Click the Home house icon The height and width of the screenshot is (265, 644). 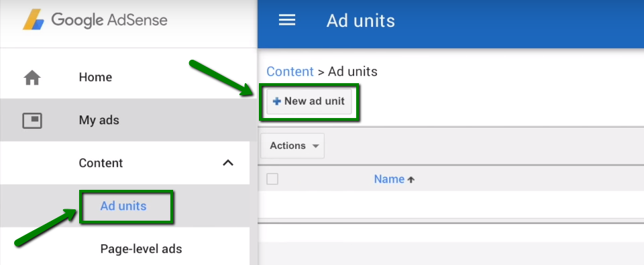32,78
